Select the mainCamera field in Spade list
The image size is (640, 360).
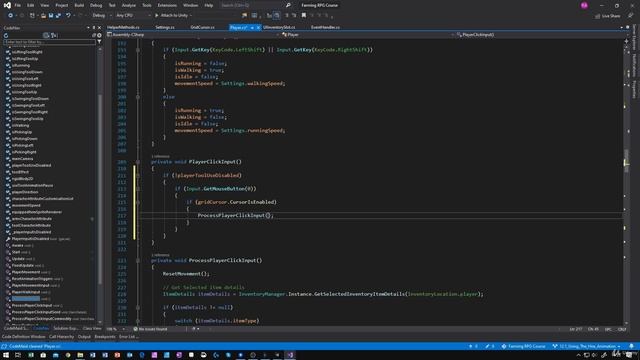pyautogui.click(x=22, y=158)
